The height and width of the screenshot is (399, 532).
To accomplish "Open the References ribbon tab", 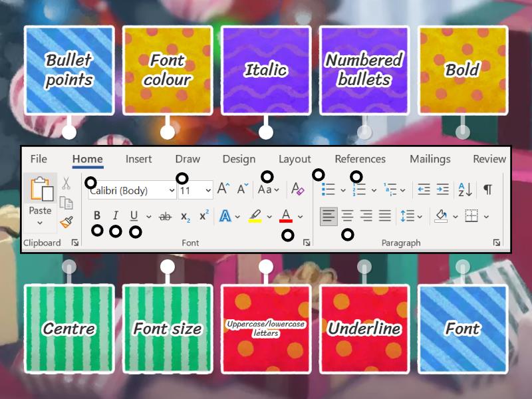I will 360,159.
